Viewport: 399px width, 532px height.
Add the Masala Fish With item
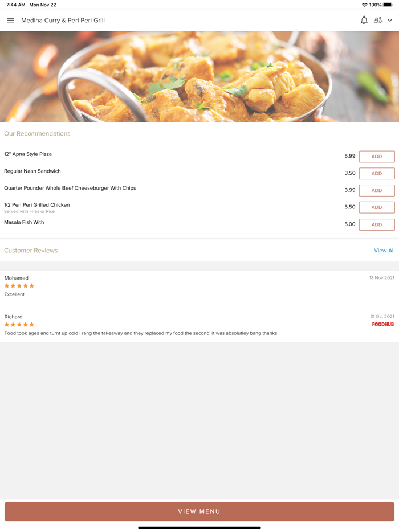(x=376, y=224)
